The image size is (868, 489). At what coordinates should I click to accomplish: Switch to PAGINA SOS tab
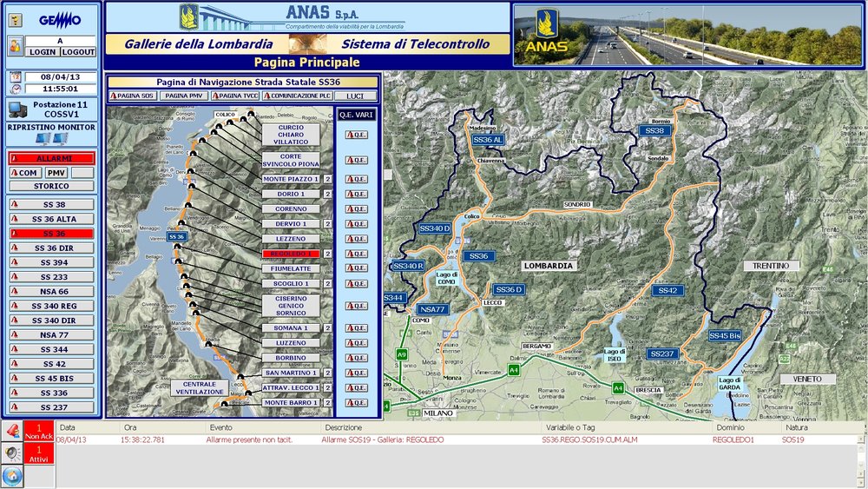[x=132, y=96]
